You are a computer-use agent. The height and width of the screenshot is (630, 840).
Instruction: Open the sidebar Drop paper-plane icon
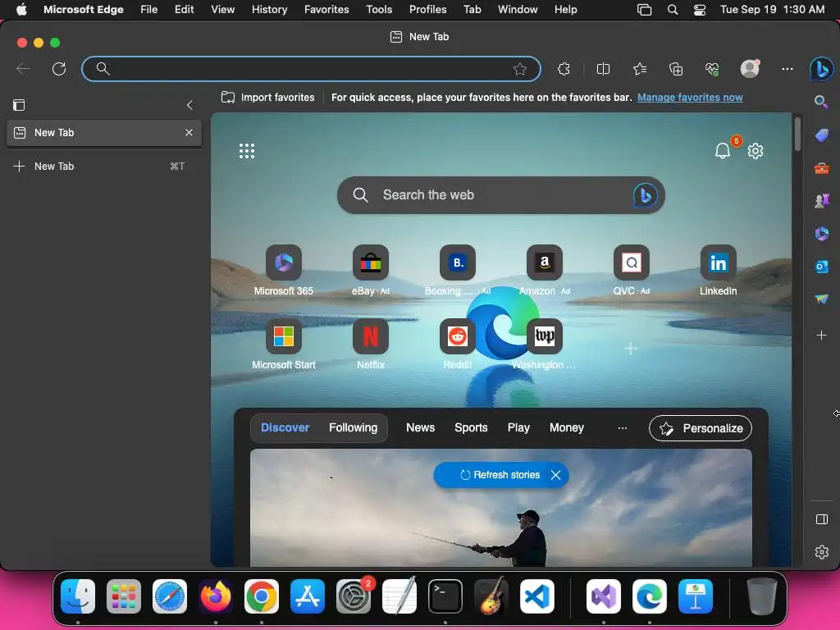[822, 299]
